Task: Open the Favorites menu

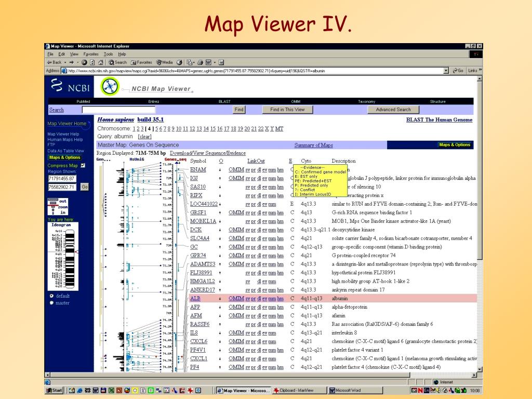Action: (90, 54)
